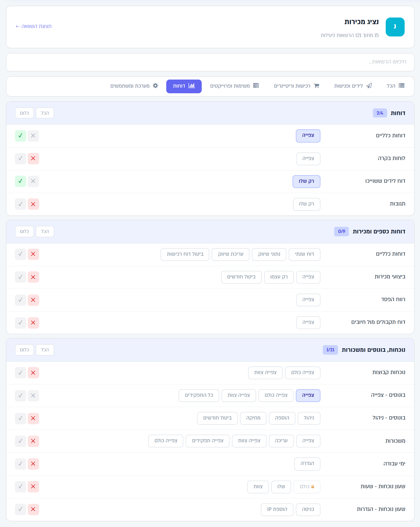This screenshot has width=420, height=527.
Task: Allow לוחות בקרה with check icon
Action: (21, 158)
